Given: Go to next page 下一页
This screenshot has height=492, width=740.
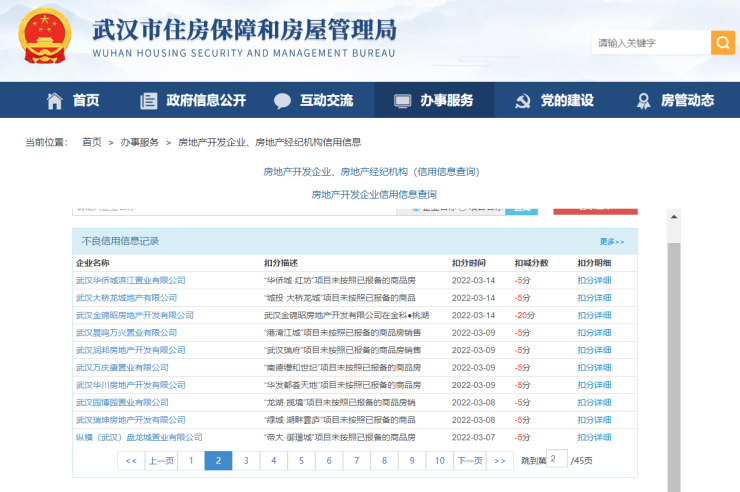Looking at the screenshot, I should point(469,461).
